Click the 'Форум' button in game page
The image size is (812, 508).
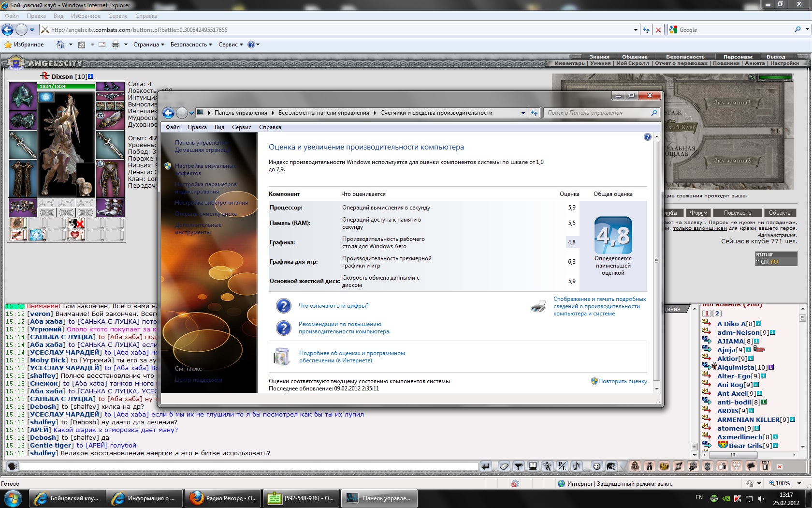698,213
